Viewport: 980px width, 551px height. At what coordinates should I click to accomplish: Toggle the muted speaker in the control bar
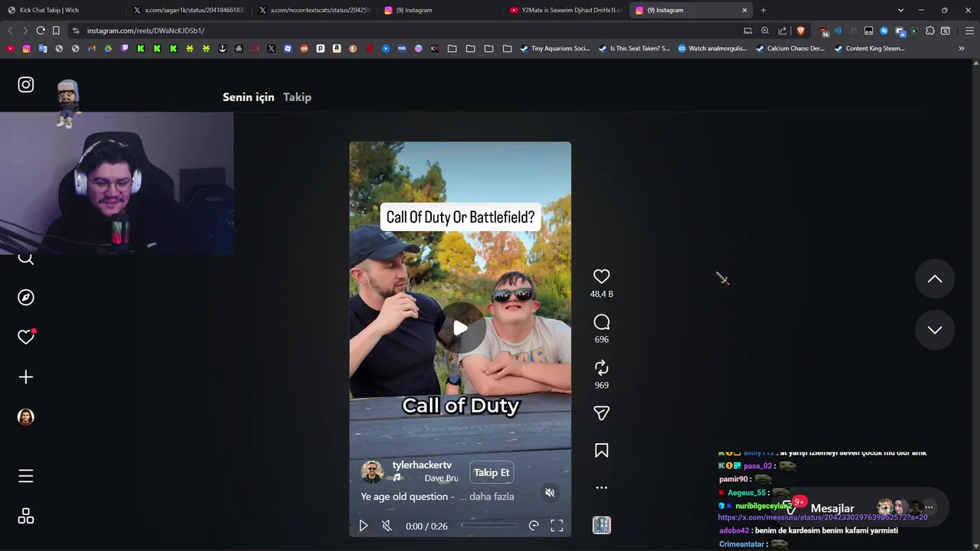[x=387, y=526]
